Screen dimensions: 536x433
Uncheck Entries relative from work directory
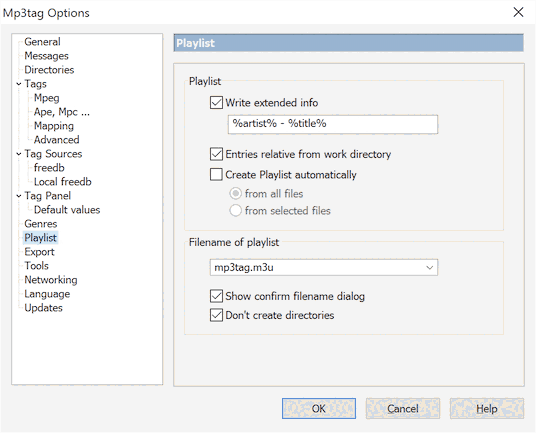coord(216,154)
